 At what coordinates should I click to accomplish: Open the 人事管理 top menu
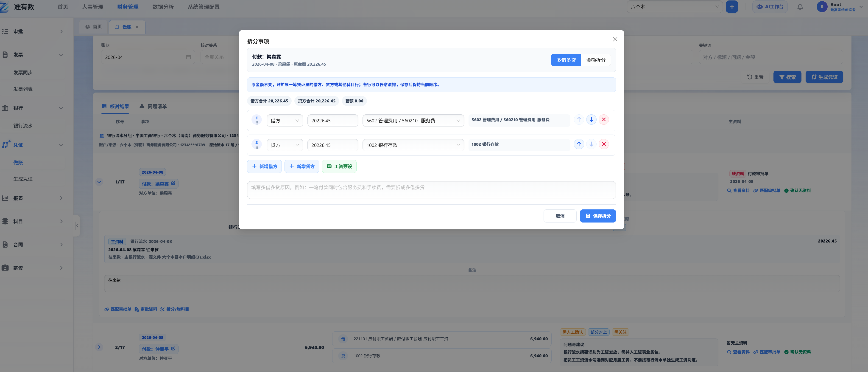click(93, 7)
